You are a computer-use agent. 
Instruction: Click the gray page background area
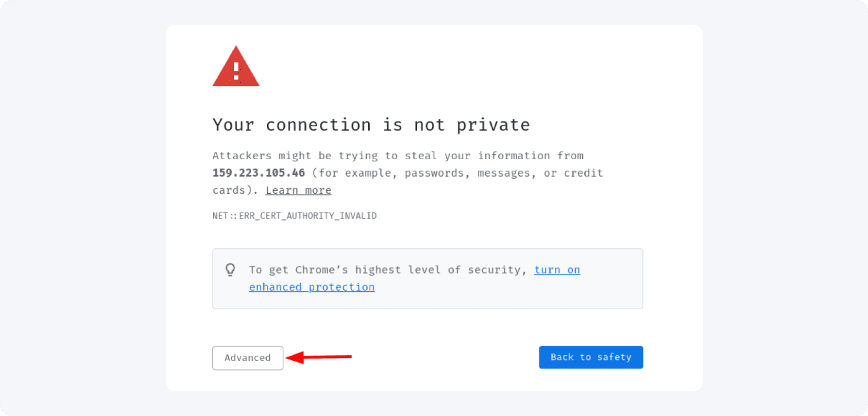pos(79,210)
